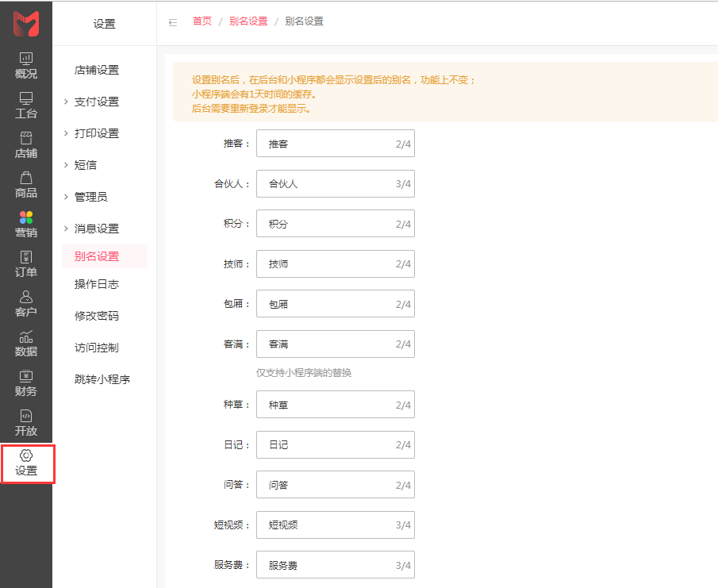The width and height of the screenshot is (718, 588).
Task: Click the 短视频： field label
Action: [x=232, y=525]
